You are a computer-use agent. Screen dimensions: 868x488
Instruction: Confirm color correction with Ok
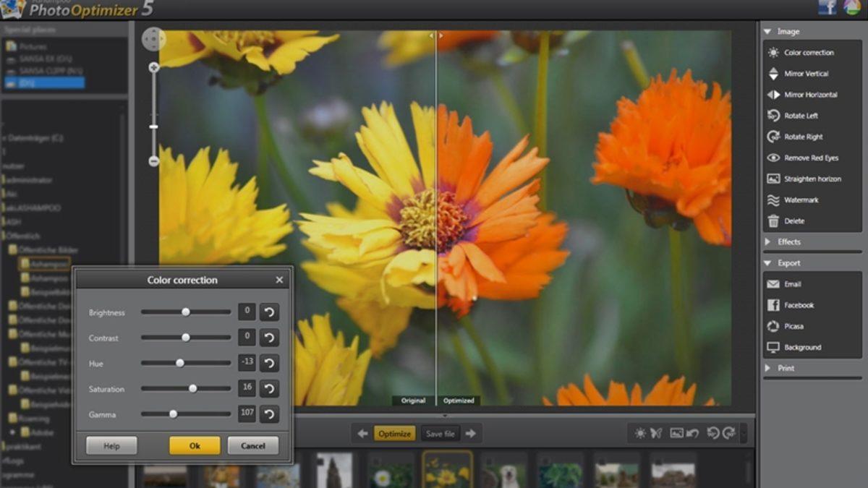tap(194, 445)
